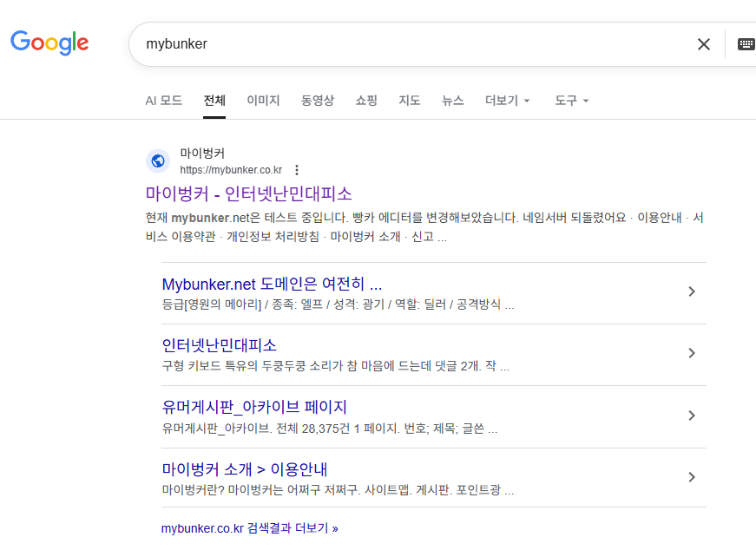Screen dimensions: 756x550
Task: Expand the 더보기 dropdown
Action: click(x=507, y=101)
